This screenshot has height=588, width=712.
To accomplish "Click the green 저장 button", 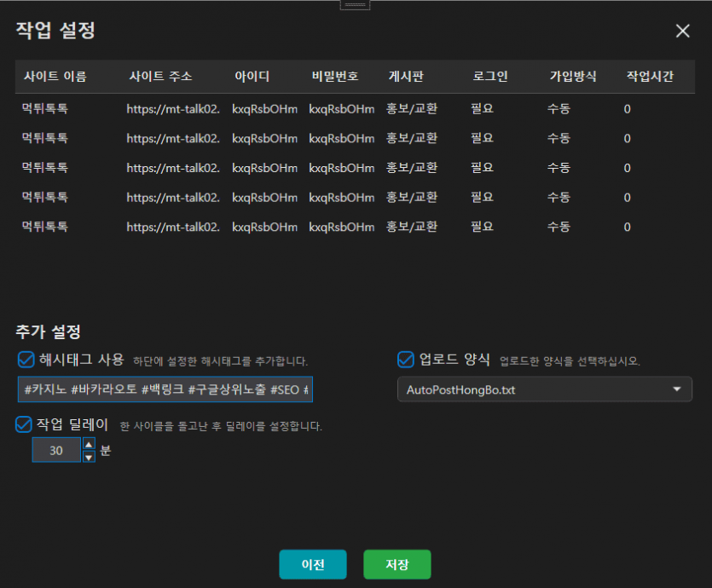I will [x=397, y=564].
